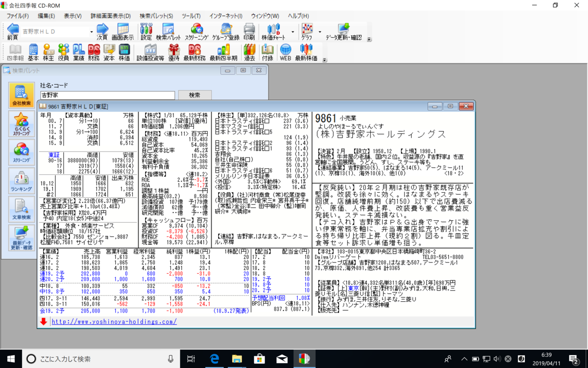588x368 pixels.
Task: Print with the 印刷 icon
Action: pyautogui.click(x=249, y=31)
